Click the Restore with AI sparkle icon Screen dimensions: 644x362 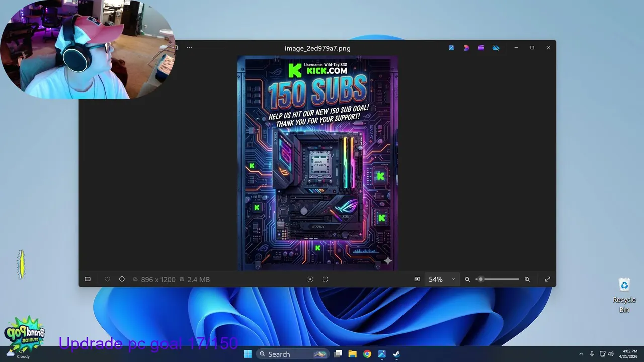pos(388,261)
